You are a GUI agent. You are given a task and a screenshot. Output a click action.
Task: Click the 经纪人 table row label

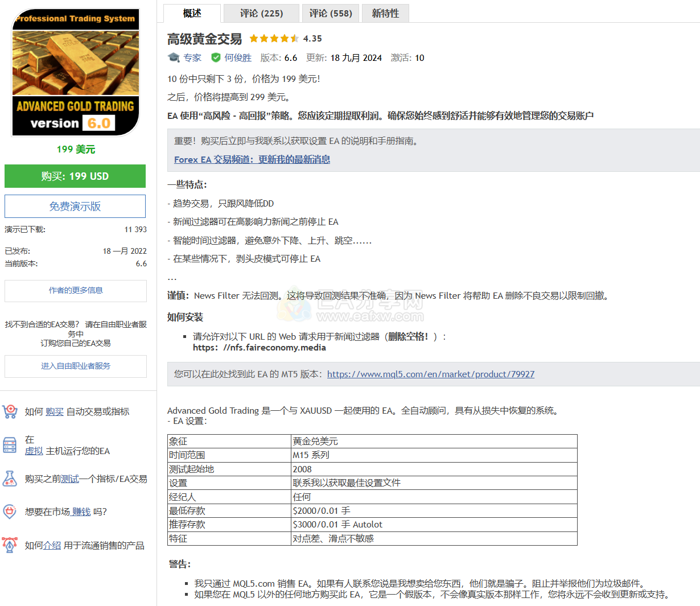coord(229,497)
